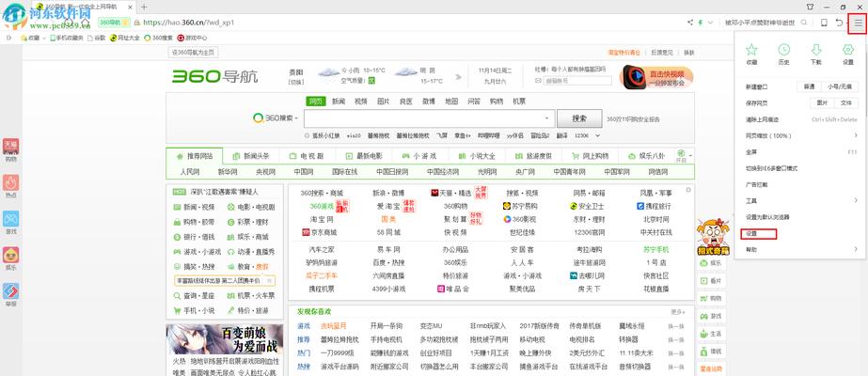Click 游戏中心 bookmark

coord(192,39)
